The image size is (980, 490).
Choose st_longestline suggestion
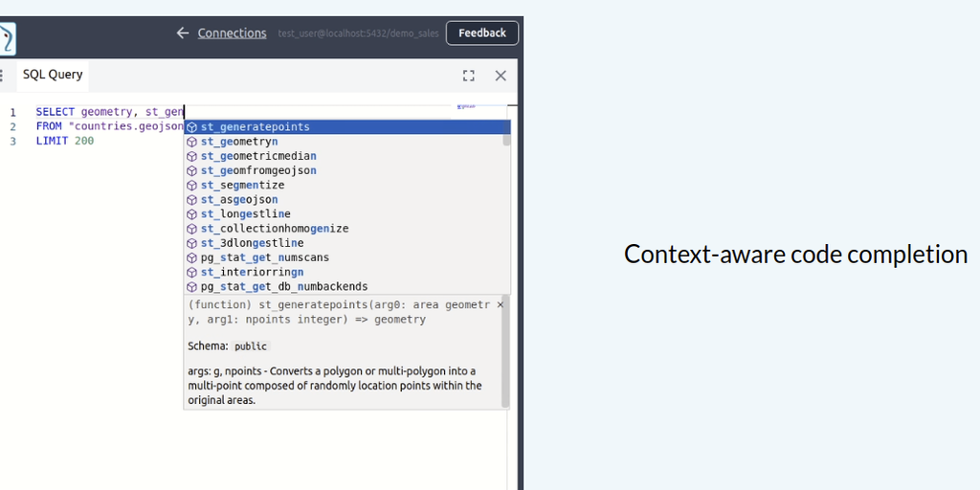(346, 213)
